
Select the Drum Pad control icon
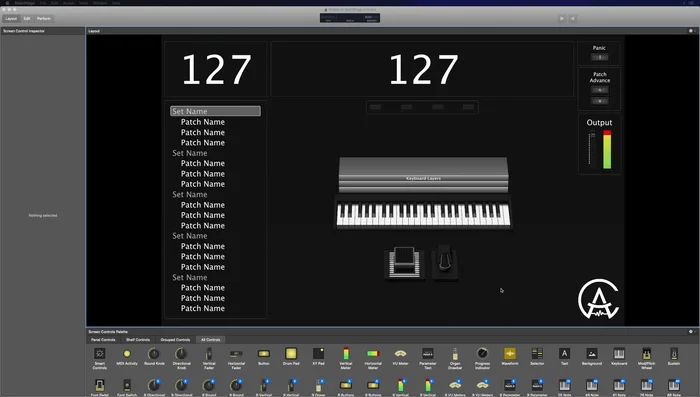click(291, 354)
